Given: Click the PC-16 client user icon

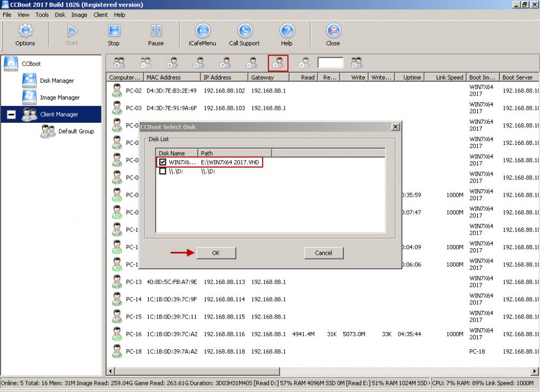Looking at the screenshot, I should point(117,334).
